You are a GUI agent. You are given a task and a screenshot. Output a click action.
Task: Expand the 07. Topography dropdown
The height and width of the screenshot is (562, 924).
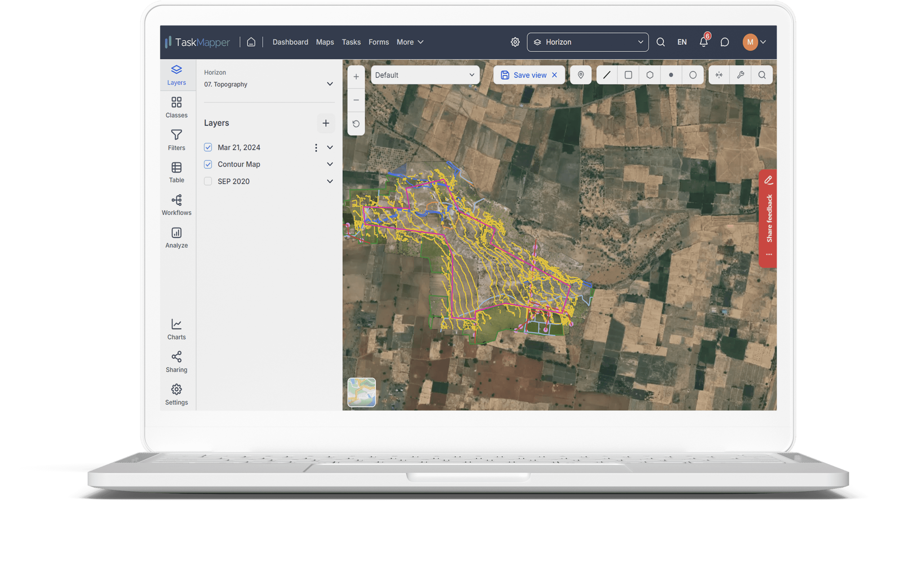[x=330, y=84]
